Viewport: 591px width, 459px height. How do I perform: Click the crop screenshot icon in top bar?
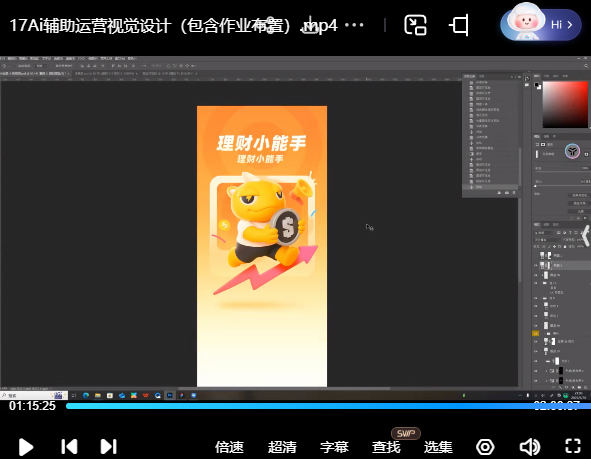point(459,25)
